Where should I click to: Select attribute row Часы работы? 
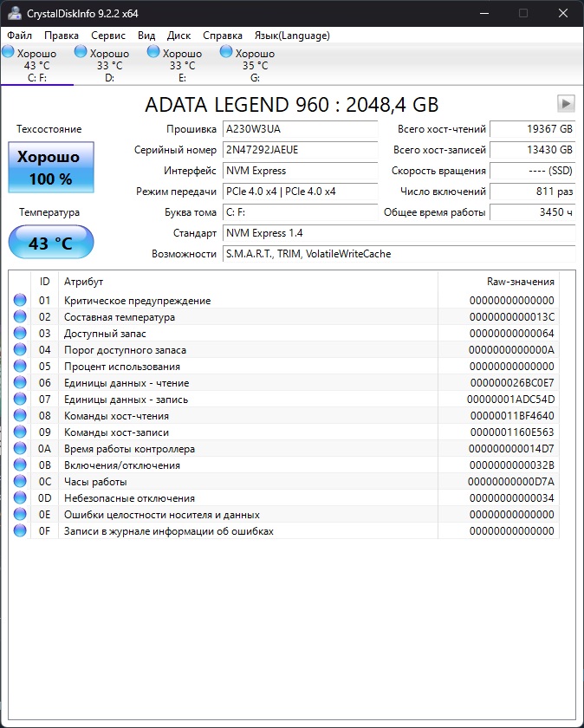point(283,482)
